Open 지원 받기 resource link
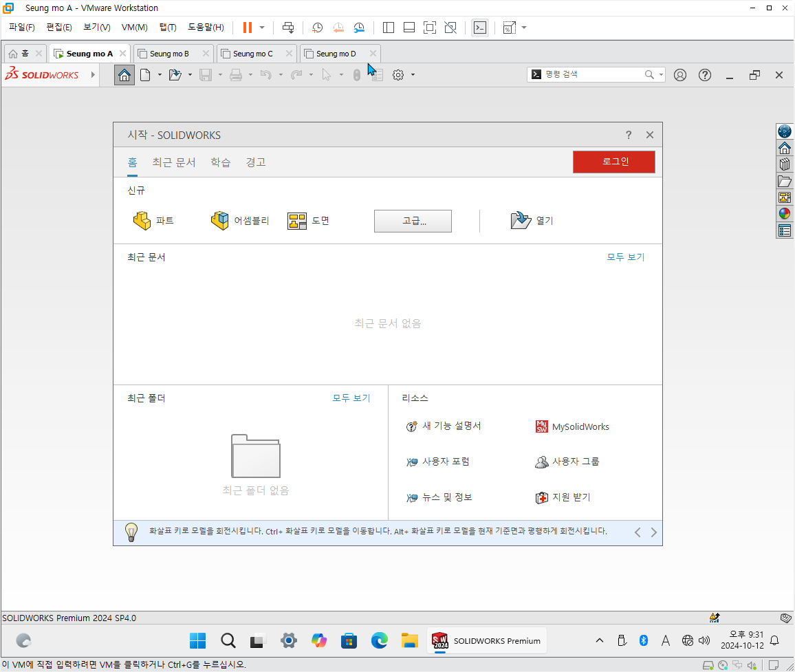 coord(563,497)
